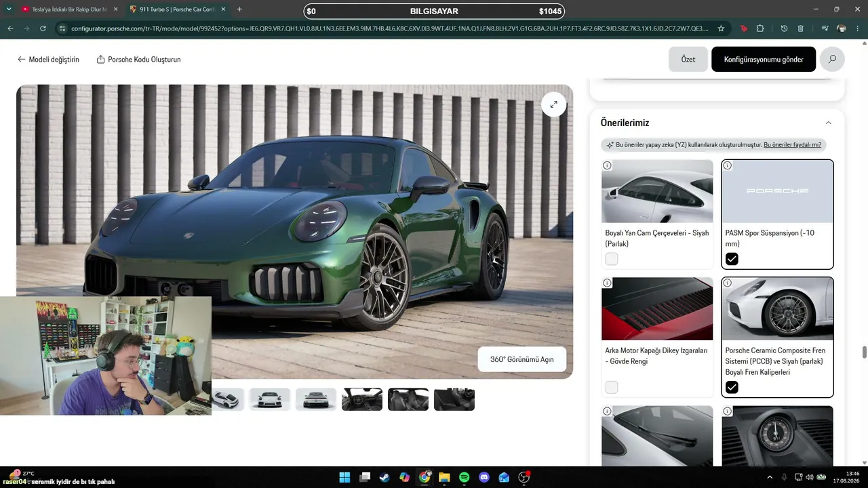Check Arka Motor Kapağı Dikey Izgaraları option

pyautogui.click(x=612, y=387)
